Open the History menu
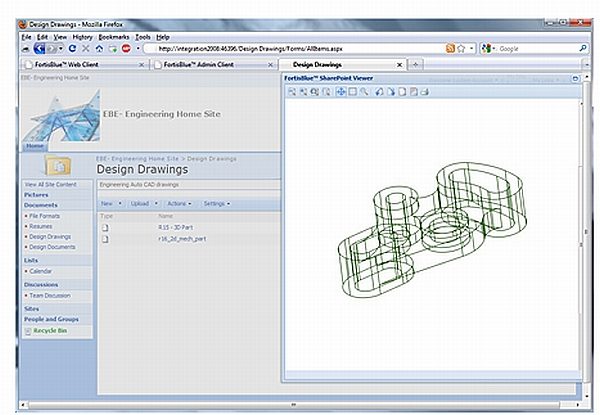This screenshot has height=415, width=600. (x=83, y=37)
